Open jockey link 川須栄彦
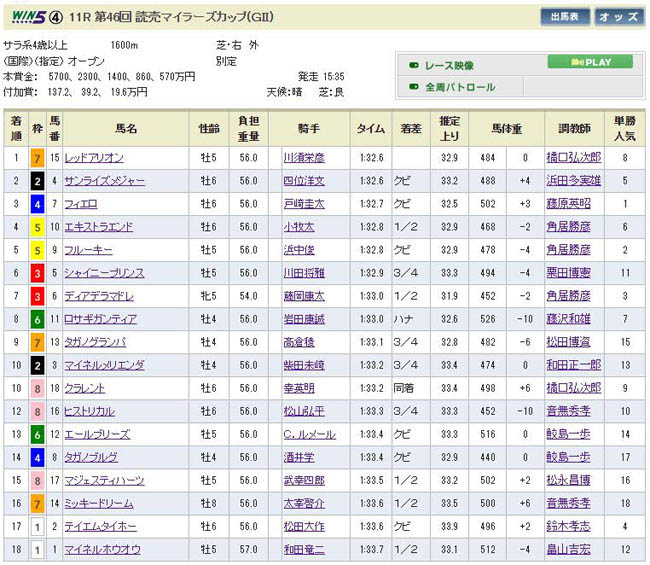The image size is (650, 565). (x=303, y=158)
